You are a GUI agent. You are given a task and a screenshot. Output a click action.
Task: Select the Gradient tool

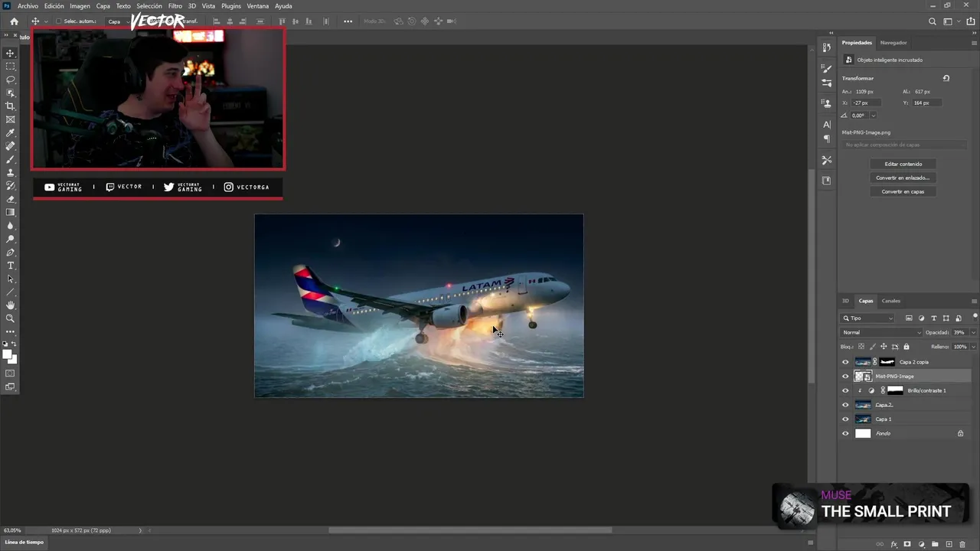pos(11,213)
